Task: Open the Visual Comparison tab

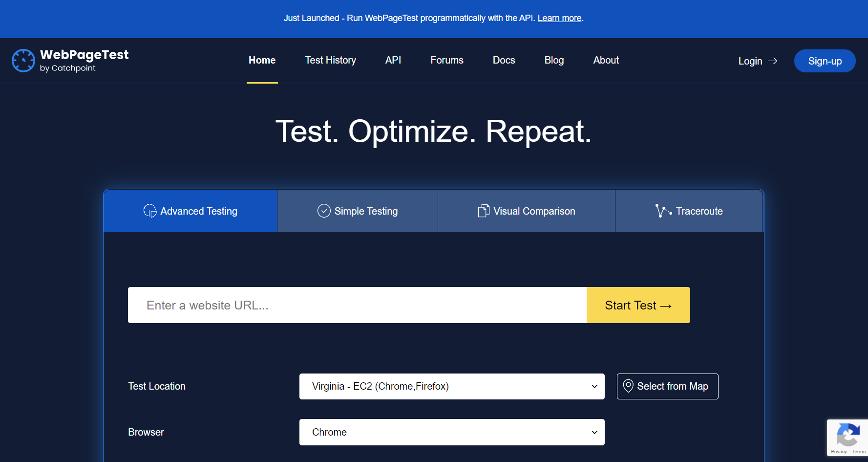Action: pos(526,211)
